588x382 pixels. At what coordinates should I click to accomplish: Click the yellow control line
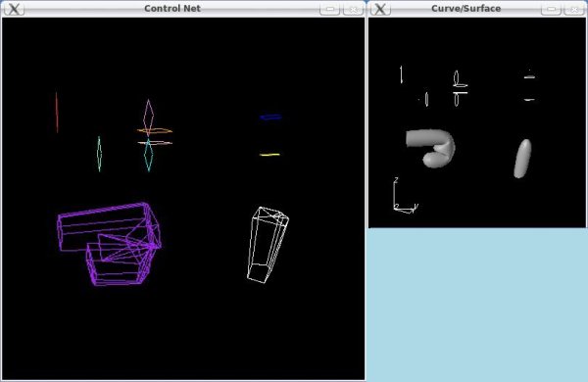[269, 155]
